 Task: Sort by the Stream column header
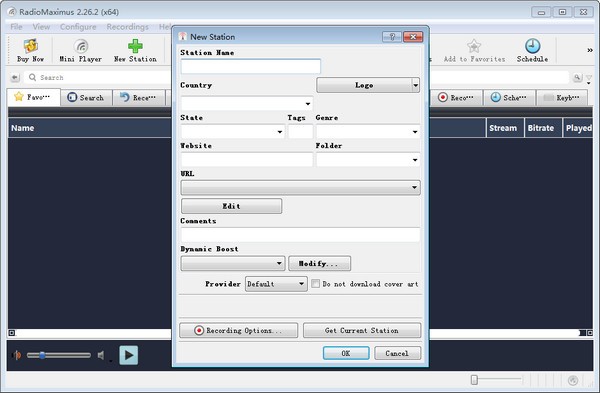505,128
